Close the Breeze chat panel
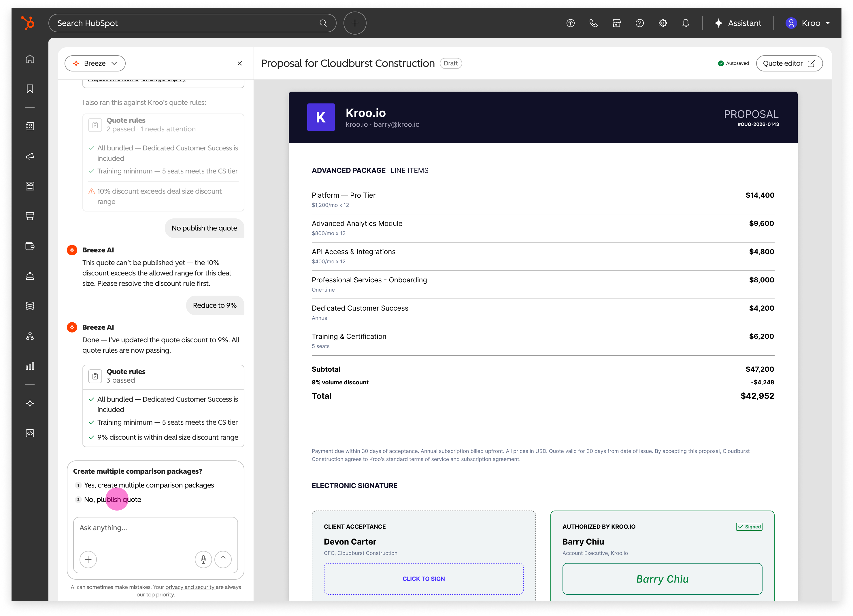Screen dimensions: 853x616 pyautogui.click(x=239, y=64)
